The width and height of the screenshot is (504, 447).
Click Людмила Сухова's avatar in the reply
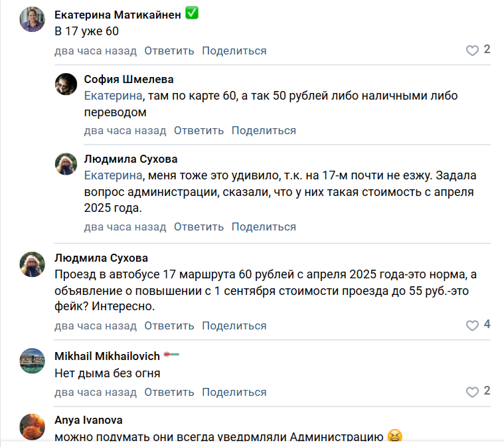[x=66, y=164]
